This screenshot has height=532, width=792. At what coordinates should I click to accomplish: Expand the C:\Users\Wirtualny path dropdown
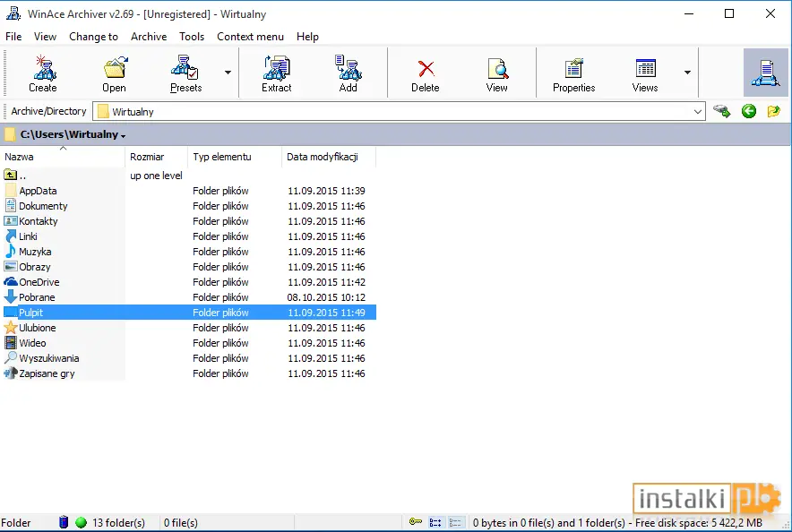pyautogui.click(x=124, y=136)
